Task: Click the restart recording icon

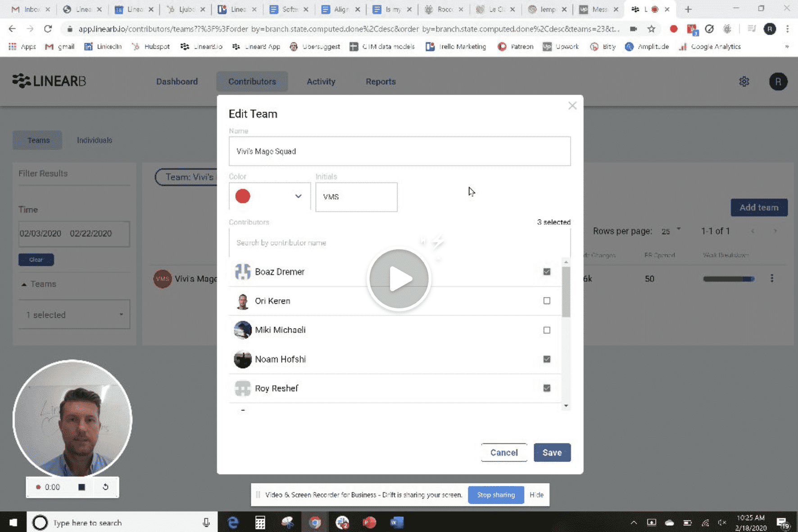Action: [x=105, y=487]
